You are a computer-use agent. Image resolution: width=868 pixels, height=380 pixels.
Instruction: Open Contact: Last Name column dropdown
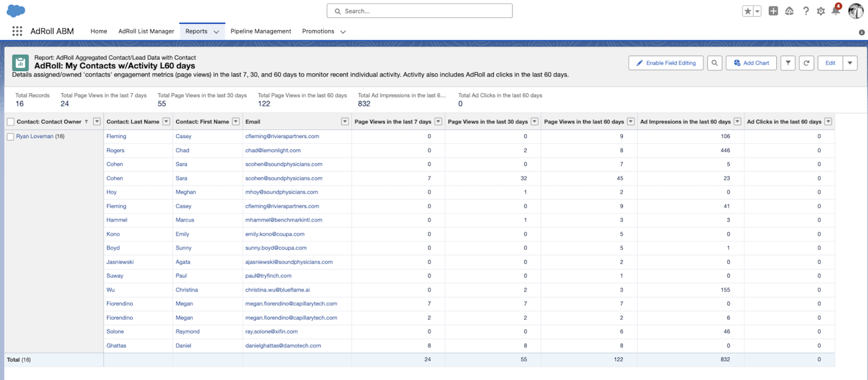pyautogui.click(x=166, y=122)
